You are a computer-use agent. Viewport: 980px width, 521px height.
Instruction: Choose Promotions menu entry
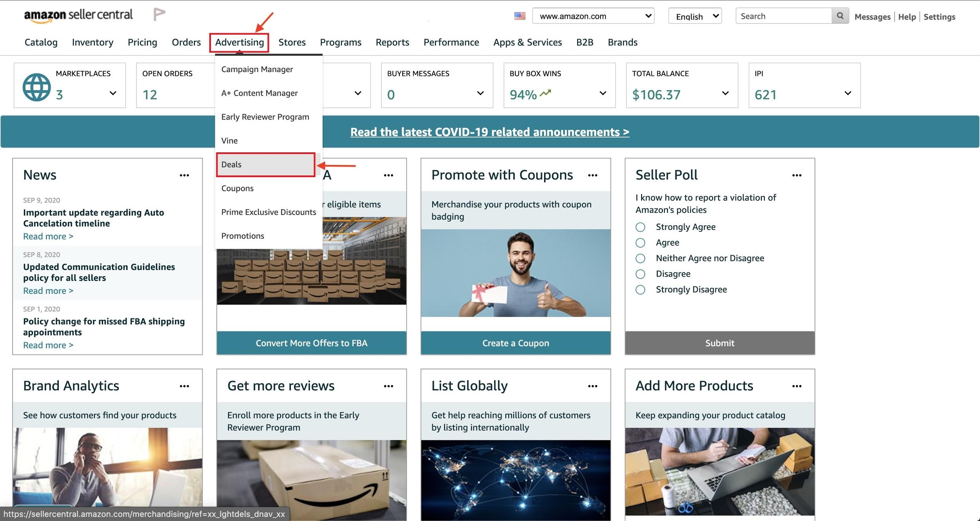[x=243, y=236]
